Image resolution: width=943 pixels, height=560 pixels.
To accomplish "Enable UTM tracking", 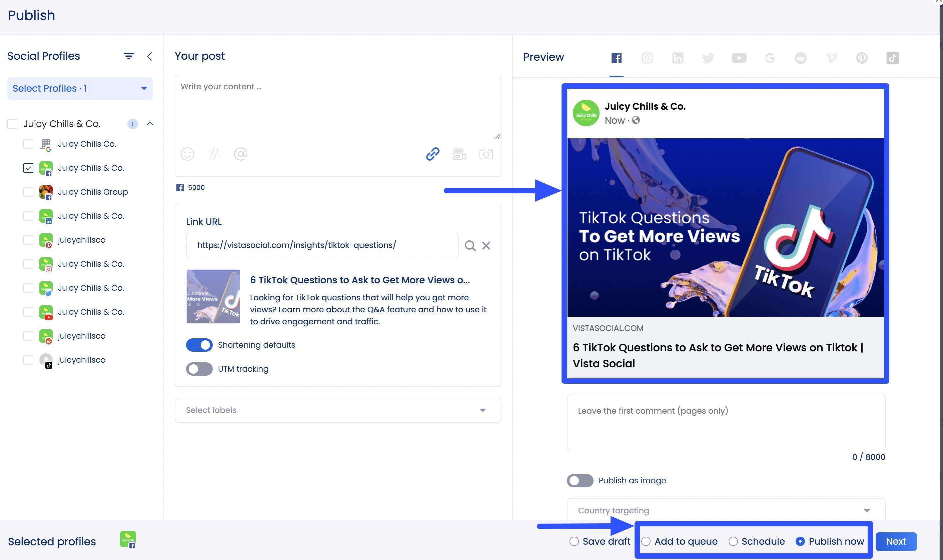I will coord(200,369).
